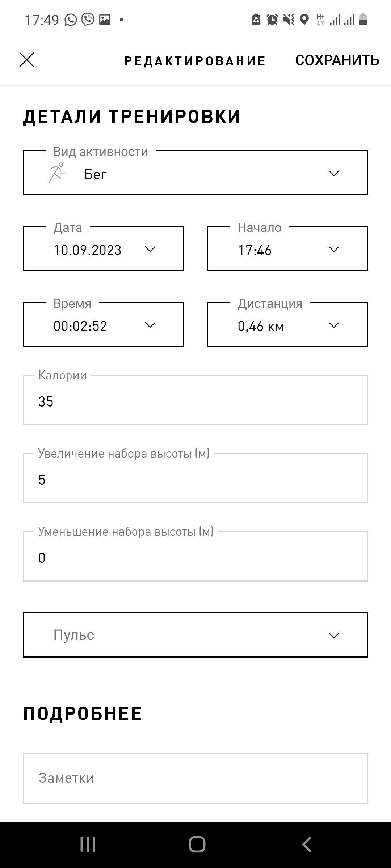
Task: Open the Дата picker showing 10.09.2023
Action: [104, 249]
